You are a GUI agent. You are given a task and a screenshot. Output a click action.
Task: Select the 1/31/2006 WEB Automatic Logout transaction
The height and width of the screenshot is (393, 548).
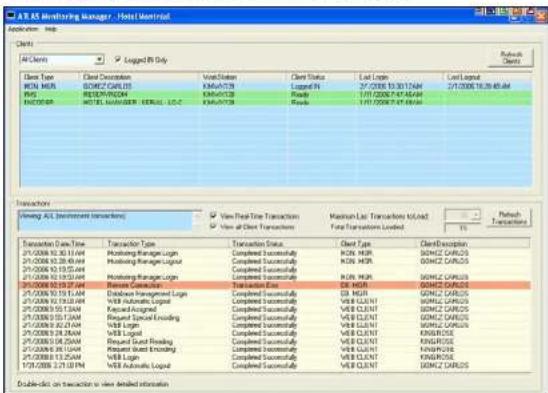coord(275,365)
